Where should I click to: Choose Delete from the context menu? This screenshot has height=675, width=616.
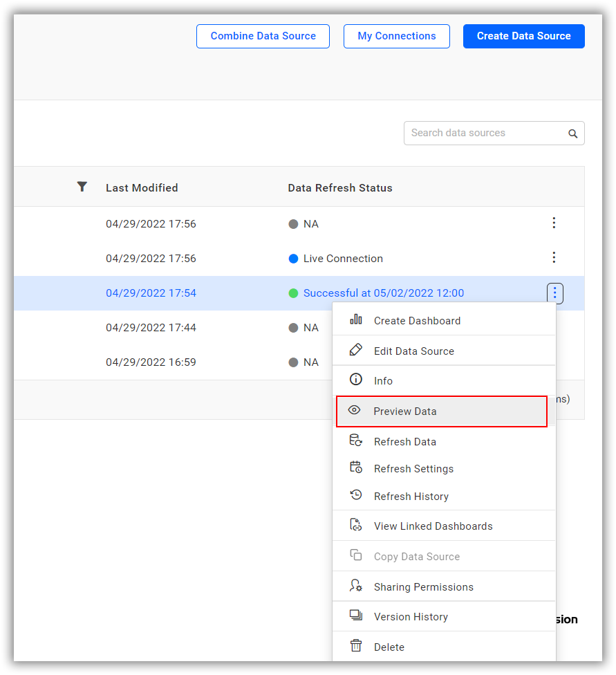(444, 647)
